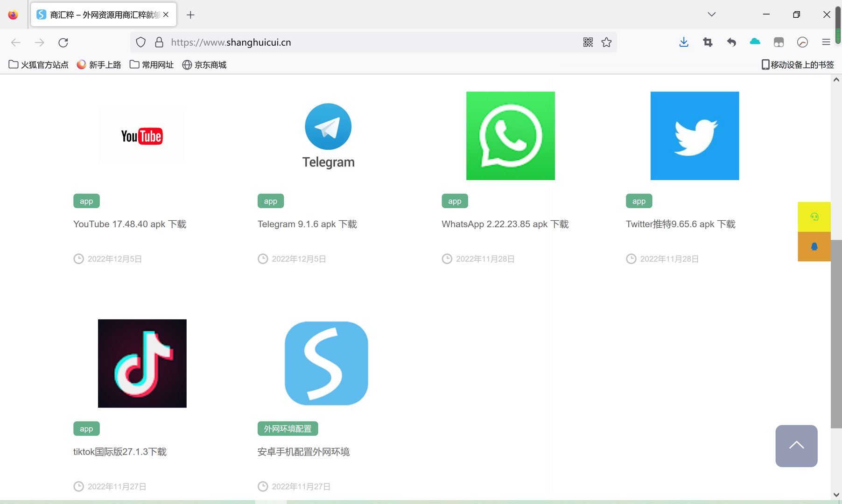
Task: Scan the QR code icon in address bar
Action: coord(588,42)
